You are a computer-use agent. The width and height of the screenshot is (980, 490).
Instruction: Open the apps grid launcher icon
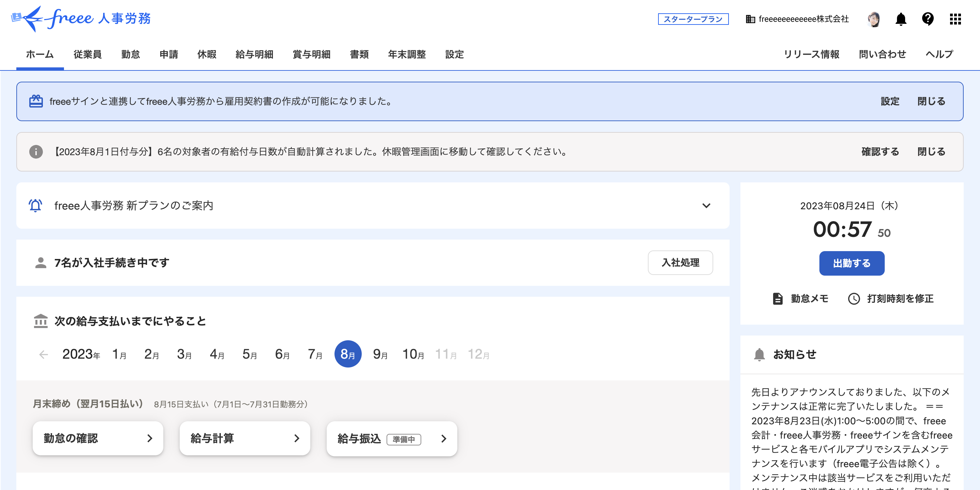pos(955,19)
